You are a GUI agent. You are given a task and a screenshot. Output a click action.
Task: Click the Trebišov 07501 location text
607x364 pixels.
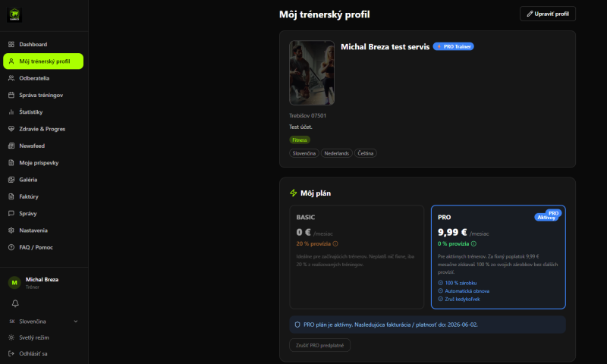[x=308, y=116]
